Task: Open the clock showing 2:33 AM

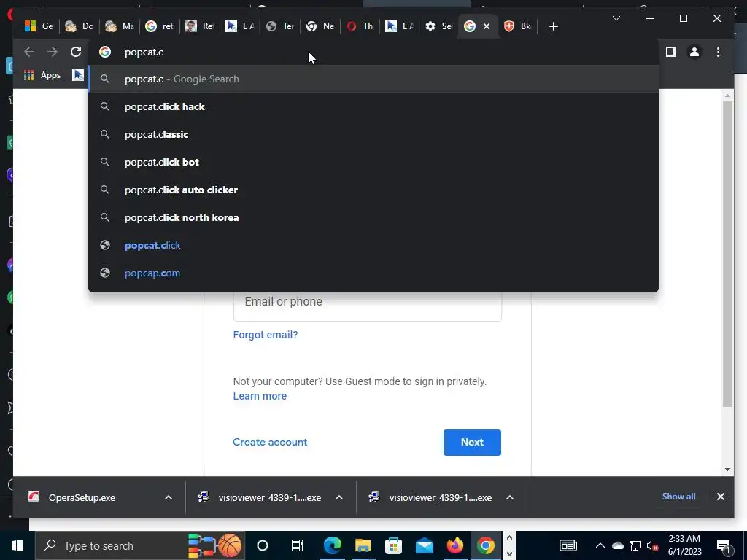Action: point(684,545)
